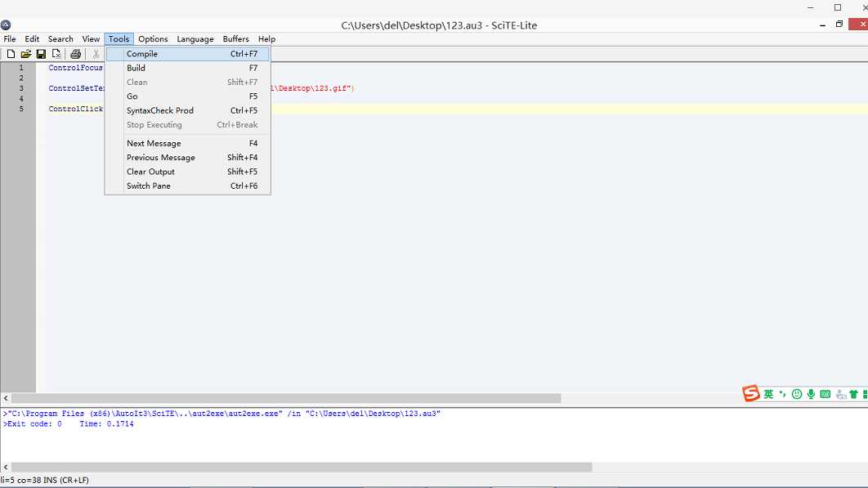
Task: Click line number 3 in the margin
Action: pyautogui.click(x=21, y=88)
